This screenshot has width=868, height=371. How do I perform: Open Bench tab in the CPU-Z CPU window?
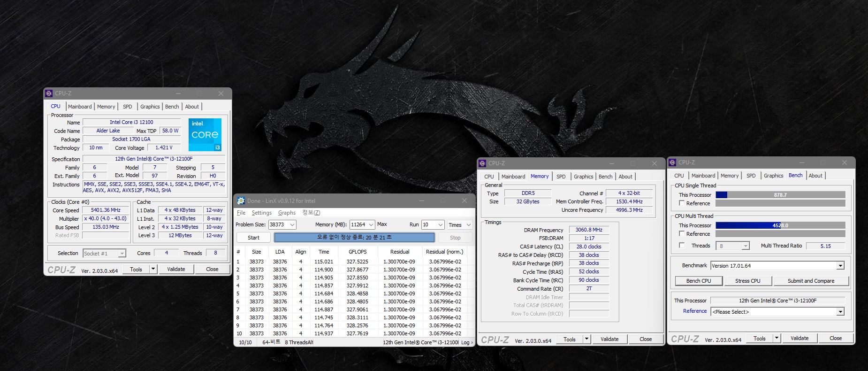tap(172, 107)
